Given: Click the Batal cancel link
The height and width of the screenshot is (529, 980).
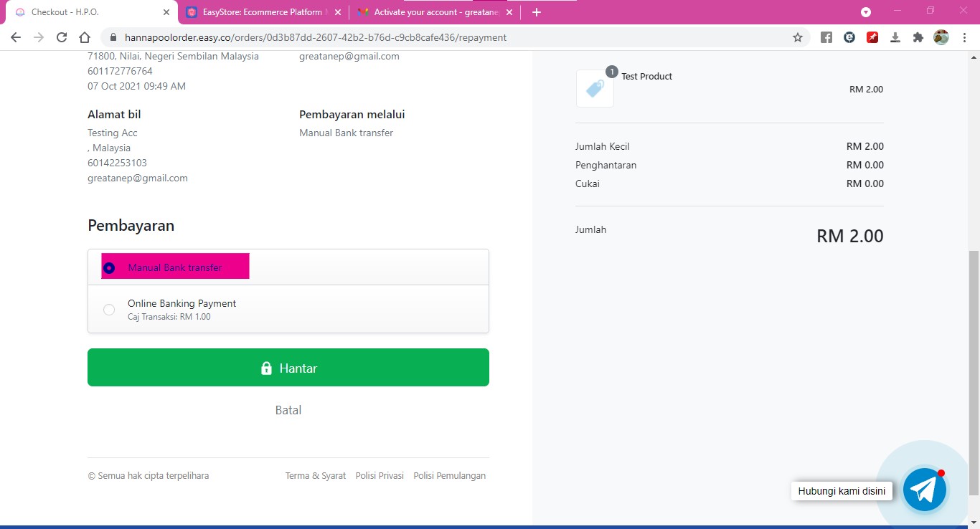Looking at the screenshot, I should [x=288, y=410].
